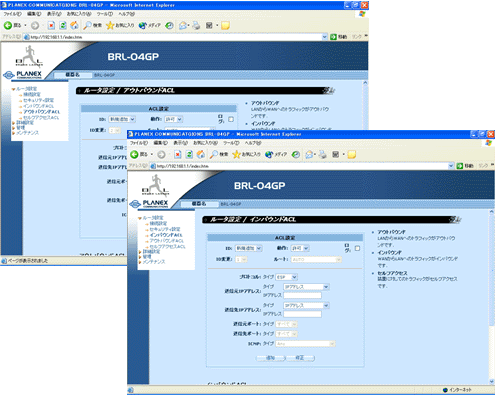The height and width of the screenshot is (400, 500).
Task: Open the ID dropdown in the Outbound ACL window
Action: coord(122,119)
